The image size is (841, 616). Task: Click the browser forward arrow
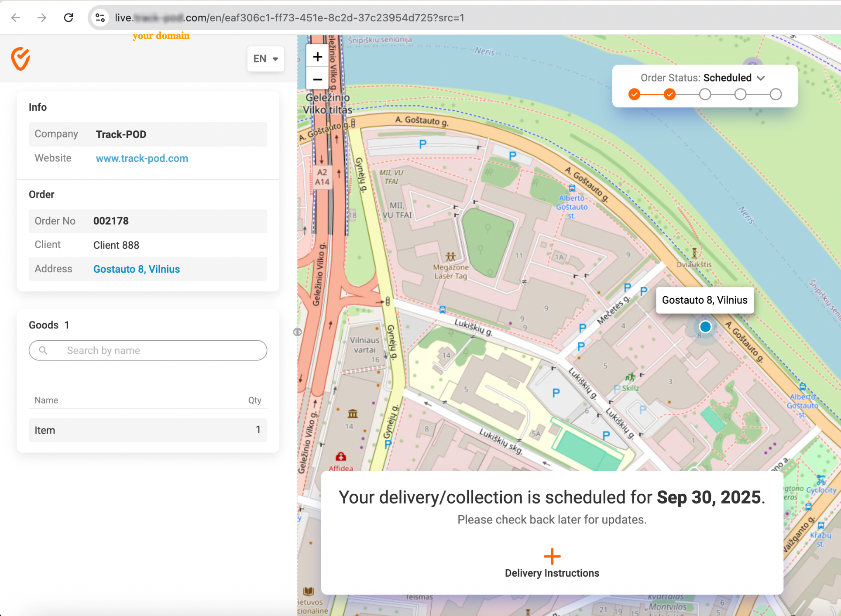tap(42, 17)
